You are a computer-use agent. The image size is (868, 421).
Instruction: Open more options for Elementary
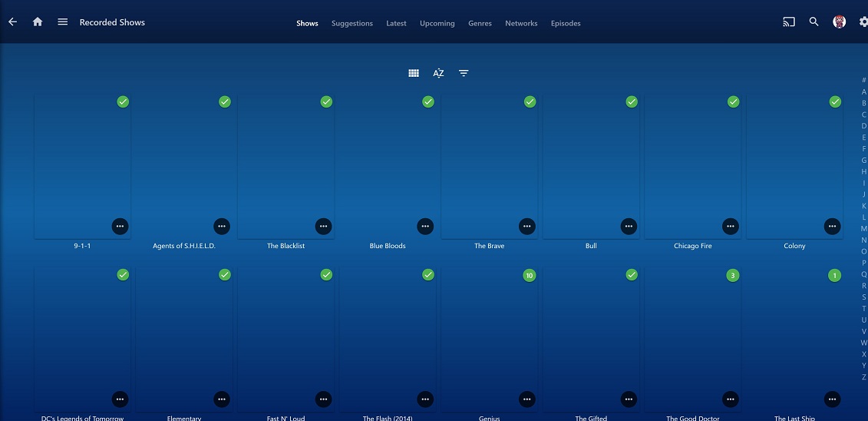(x=222, y=399)
